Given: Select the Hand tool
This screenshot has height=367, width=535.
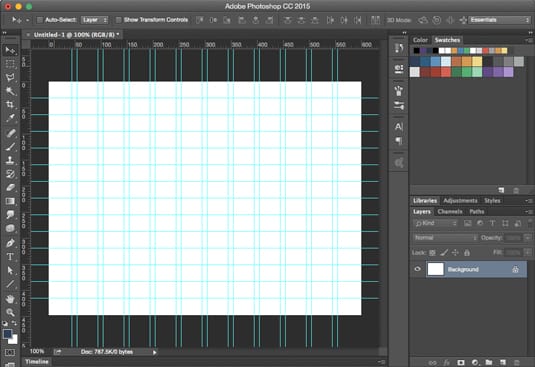Looking at the screenshot, I should pyautogui.click(x=10, y=299).
